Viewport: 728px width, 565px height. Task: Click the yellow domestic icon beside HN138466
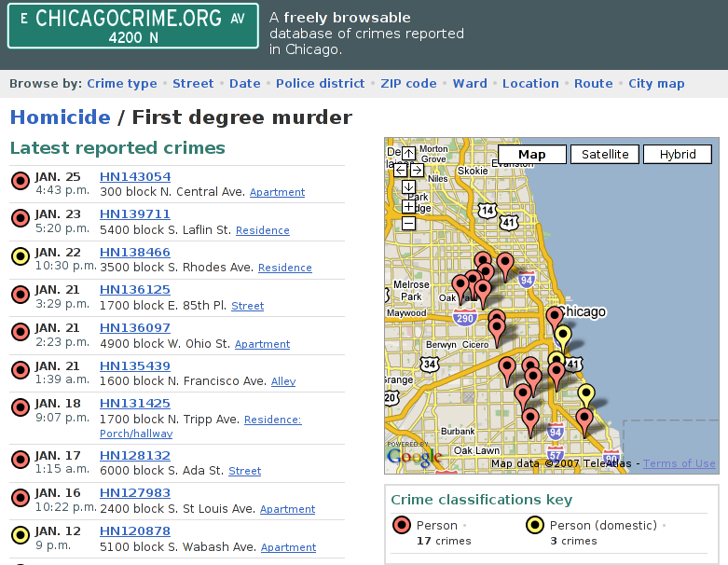point(21,255)
